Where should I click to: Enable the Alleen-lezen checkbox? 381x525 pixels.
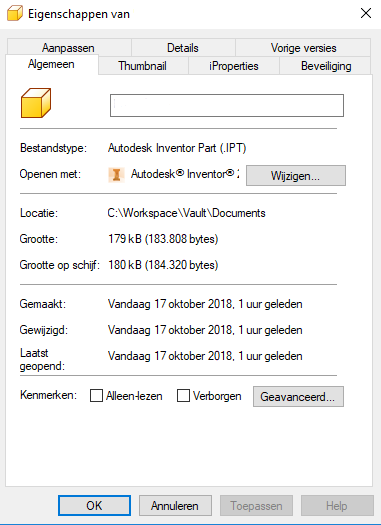click(96, 396)
